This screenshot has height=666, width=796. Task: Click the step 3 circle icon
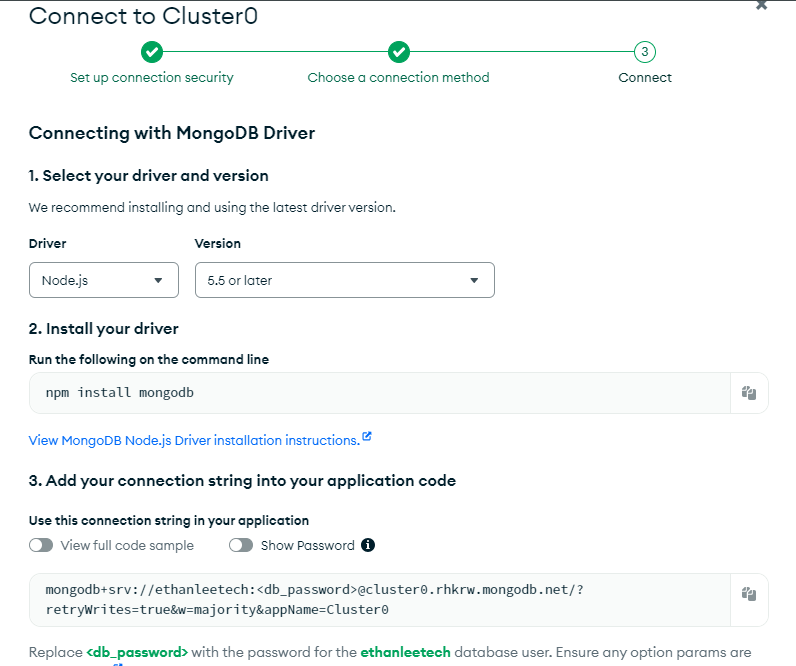(645, 52)
